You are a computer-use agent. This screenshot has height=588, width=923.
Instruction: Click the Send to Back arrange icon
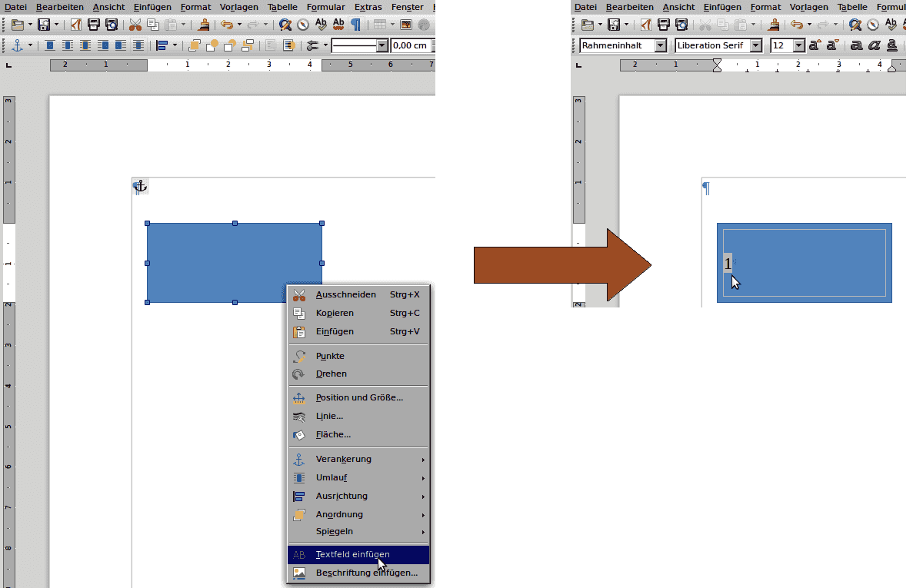[x=247, y=45]
